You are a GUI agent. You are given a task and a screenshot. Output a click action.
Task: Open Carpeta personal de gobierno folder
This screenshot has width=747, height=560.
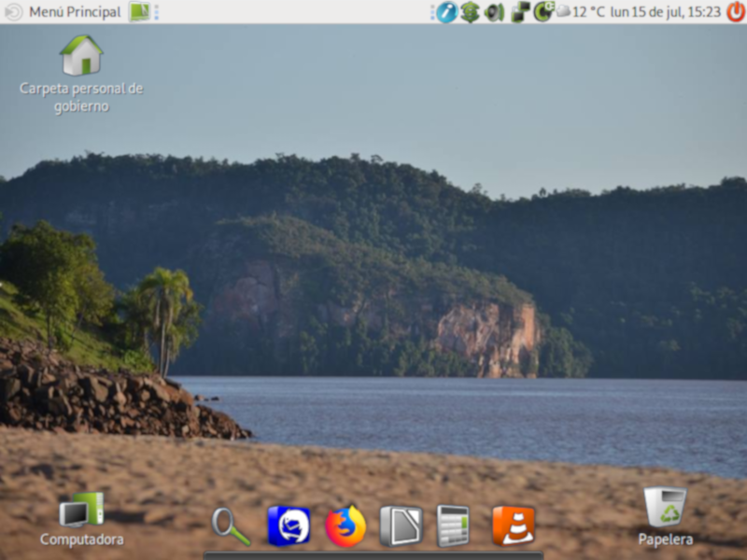(81, 56)
